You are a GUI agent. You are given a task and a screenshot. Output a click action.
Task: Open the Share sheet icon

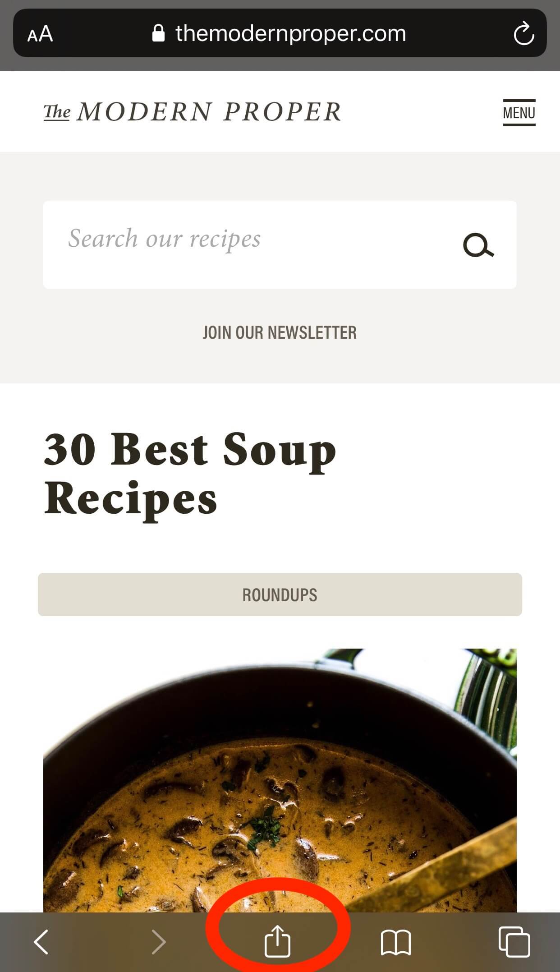(277, 940)
